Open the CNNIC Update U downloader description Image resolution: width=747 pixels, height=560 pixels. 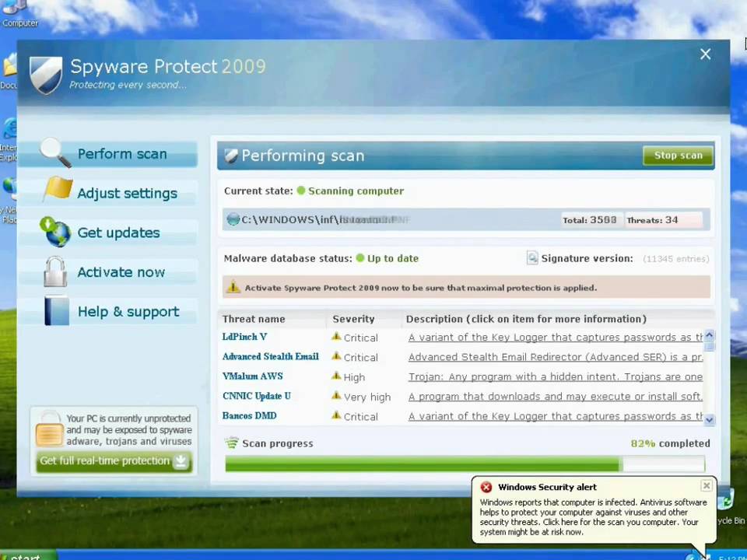click(556, 396)
